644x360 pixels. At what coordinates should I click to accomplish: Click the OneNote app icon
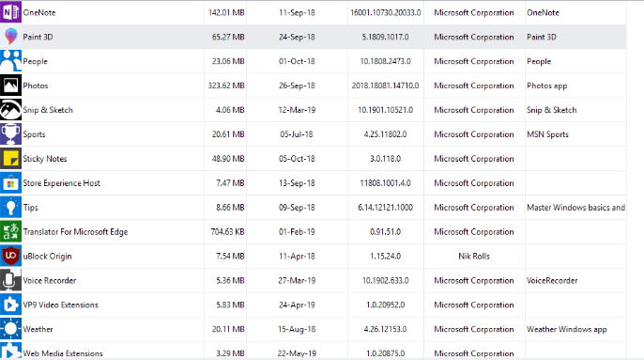(x=10, y=12)
